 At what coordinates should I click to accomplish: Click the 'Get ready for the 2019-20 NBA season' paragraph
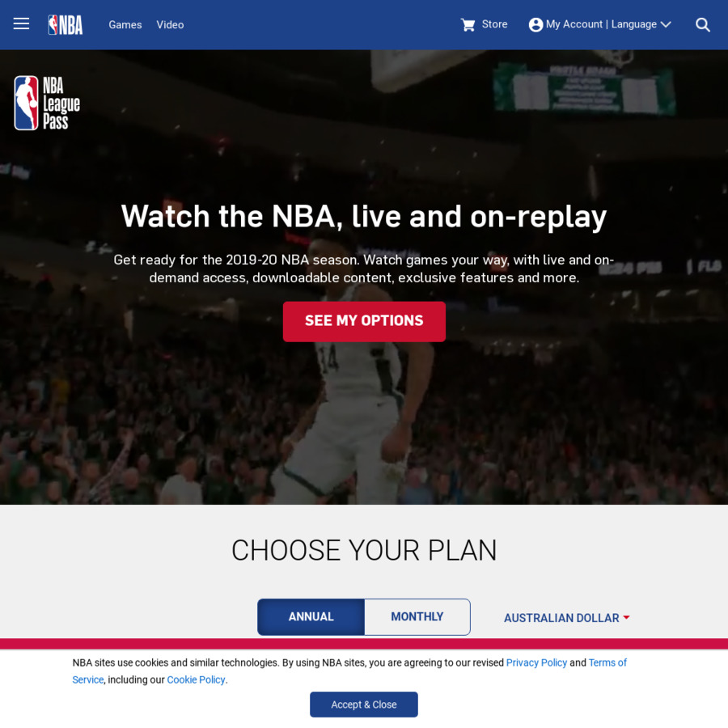pos(364,269)
